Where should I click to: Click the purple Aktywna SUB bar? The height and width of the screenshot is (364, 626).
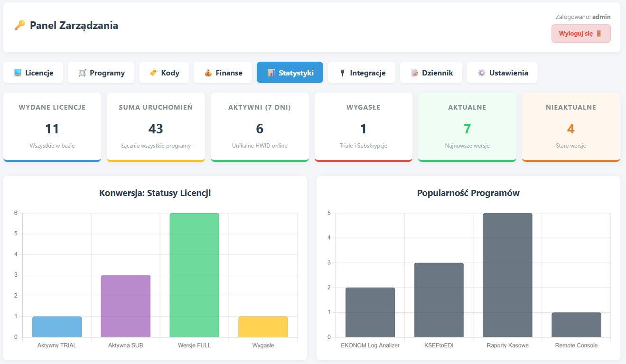125,306
